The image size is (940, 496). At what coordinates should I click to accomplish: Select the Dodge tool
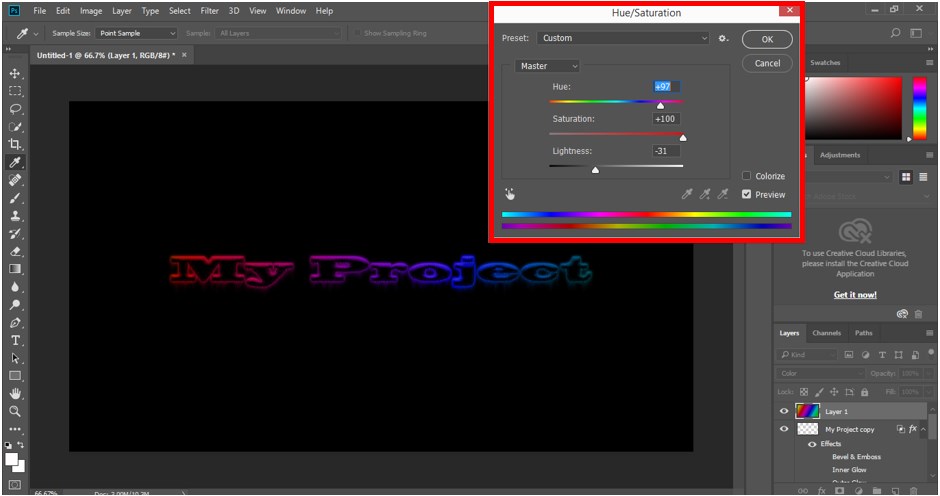click(x=14, y=305)
